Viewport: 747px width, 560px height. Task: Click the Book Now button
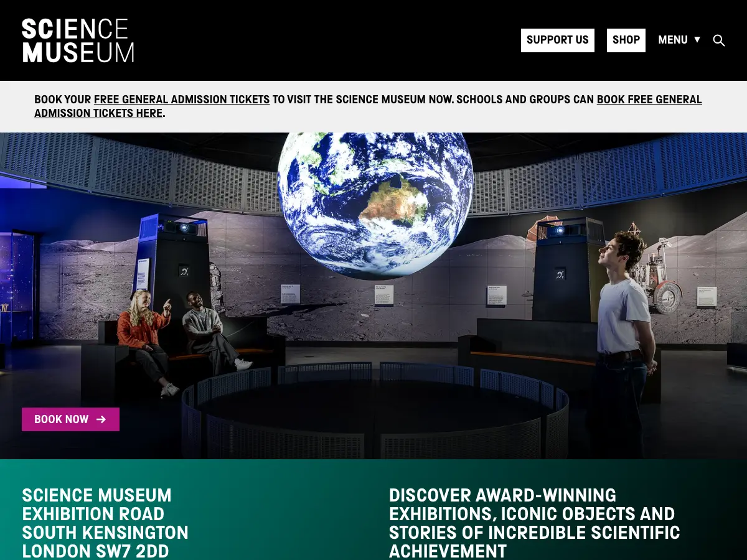click(70, 419)
